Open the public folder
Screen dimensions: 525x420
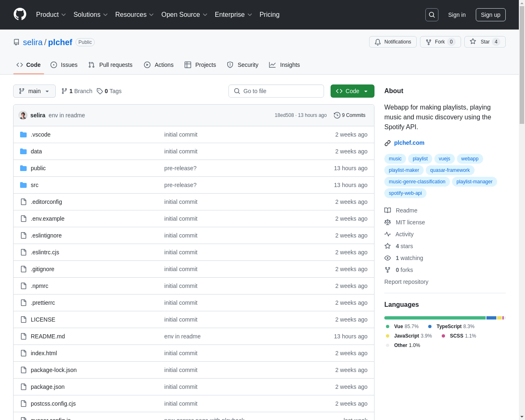pos(38,168)
